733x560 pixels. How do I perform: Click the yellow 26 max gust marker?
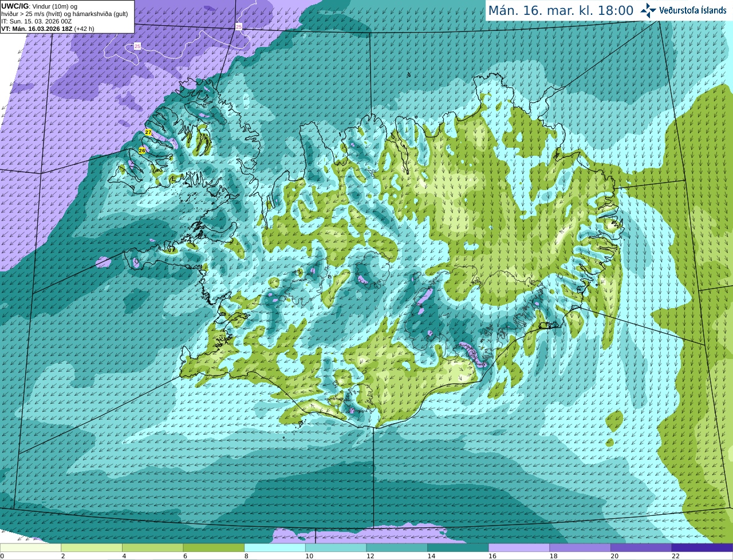tap(142, 151)
